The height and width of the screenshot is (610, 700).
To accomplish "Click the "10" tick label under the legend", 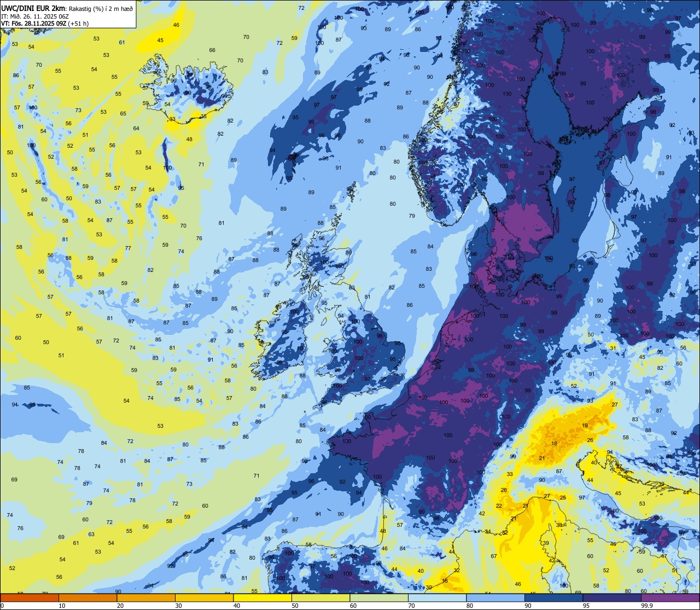I will (62, 606).
